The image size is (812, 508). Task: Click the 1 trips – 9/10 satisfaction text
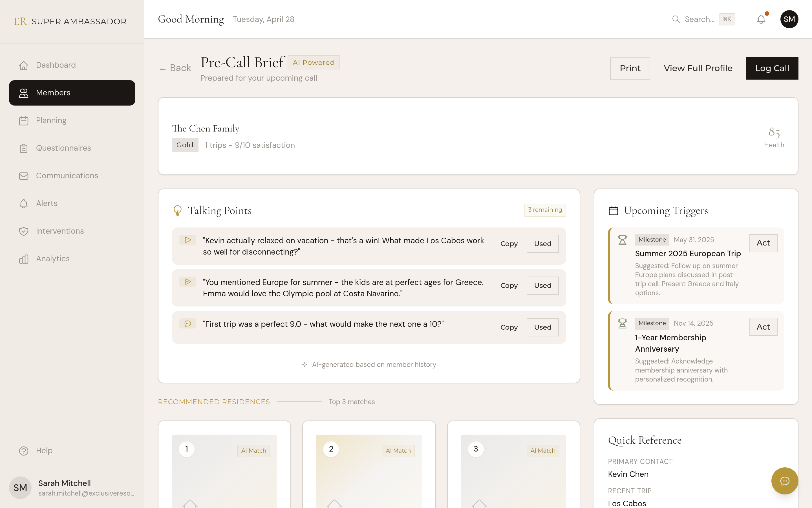click(x=250, y=145)
